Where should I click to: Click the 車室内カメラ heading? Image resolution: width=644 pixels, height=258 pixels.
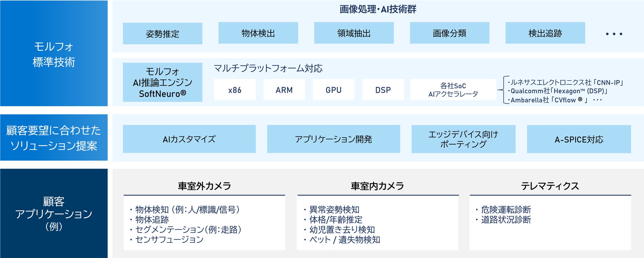[377, 186]
